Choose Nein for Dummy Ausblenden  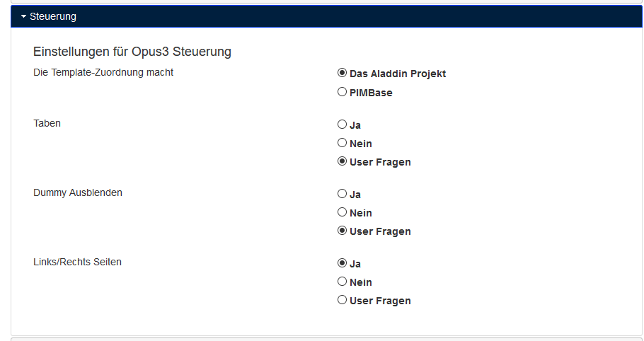coord(343,212)
